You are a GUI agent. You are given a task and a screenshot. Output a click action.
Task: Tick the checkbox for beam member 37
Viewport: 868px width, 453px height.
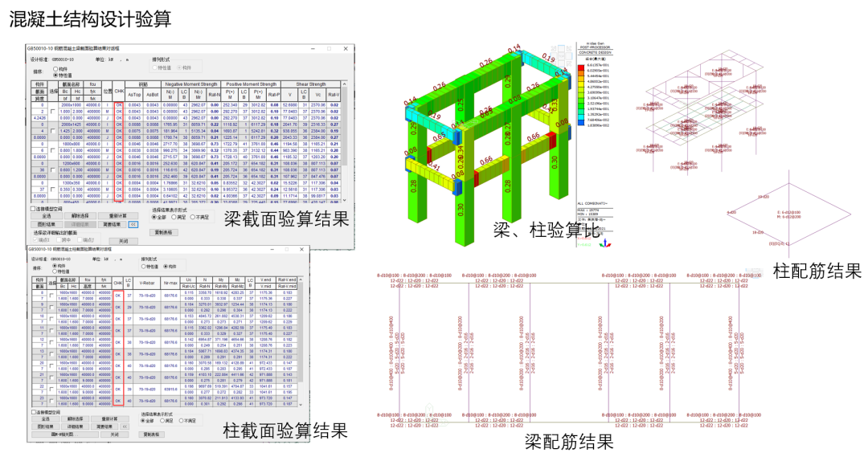52,190
